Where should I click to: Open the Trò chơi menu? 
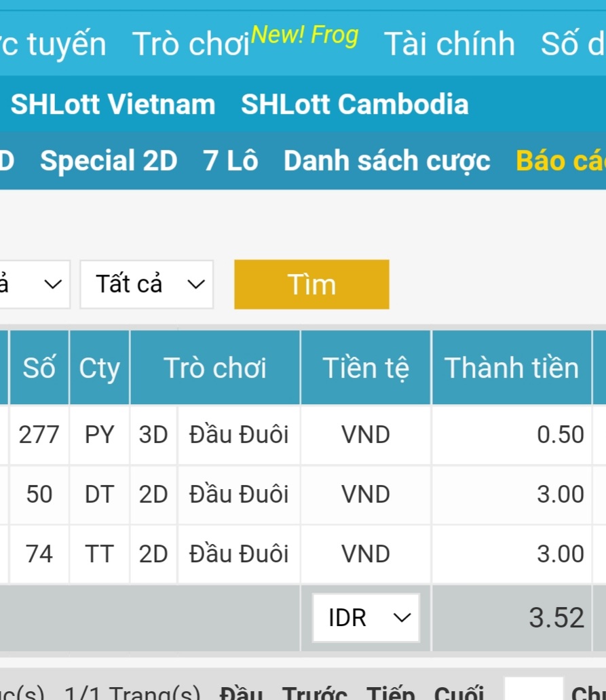click(x=191, y=45)
